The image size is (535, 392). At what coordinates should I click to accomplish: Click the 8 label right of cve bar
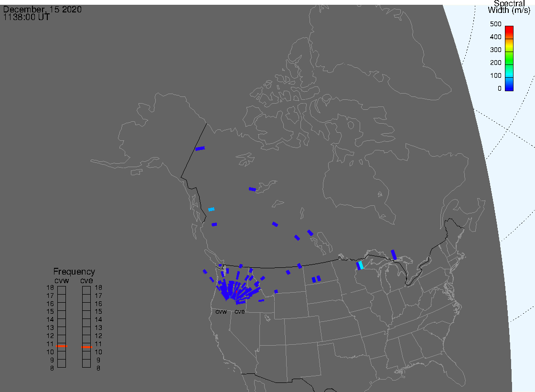[x=98, y=368]
